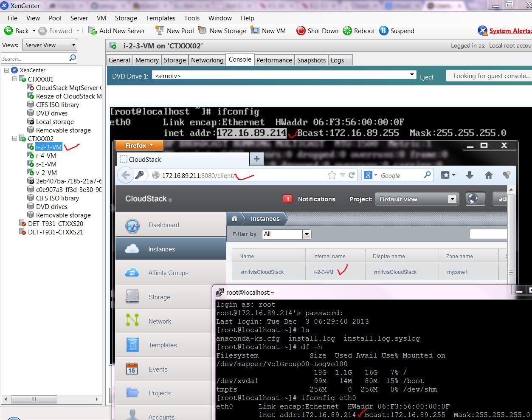Image resolution: width=532 pixels, height=420 pixels.
Task: Open the Project Default view dropdown
Action: pos(416,199)
